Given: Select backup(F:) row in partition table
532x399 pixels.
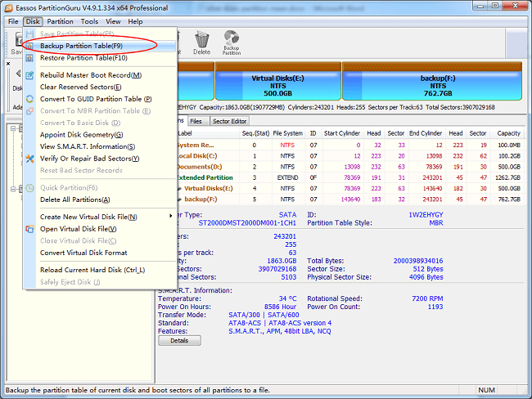Looking at the screenshot, I should (x=349, y=199).
